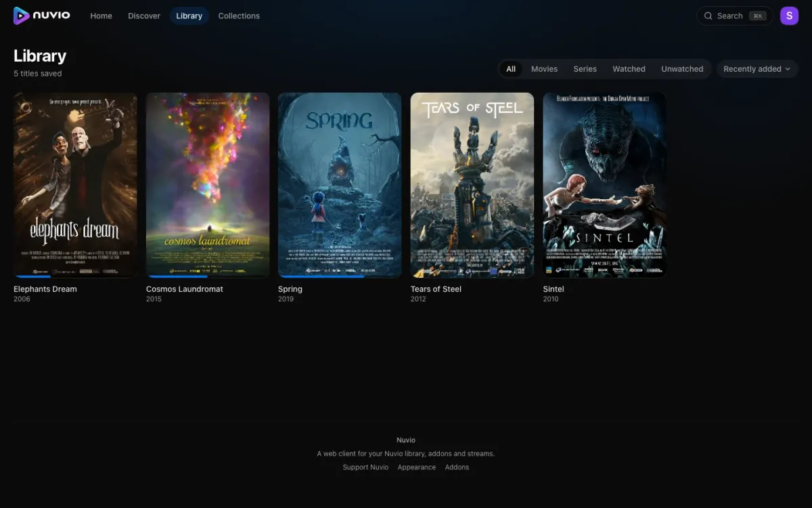Open the Collections page
This screenshot has width=812, height=508.
(x=239, y=16)
